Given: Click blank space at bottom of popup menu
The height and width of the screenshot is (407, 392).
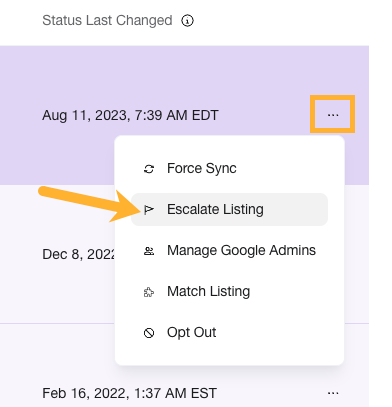Looking at the screenshot, I should (x=229, y=357).
